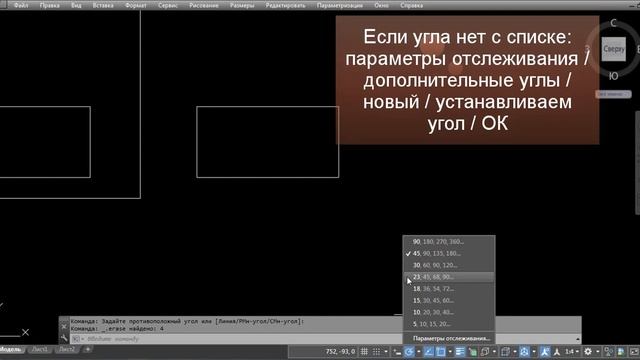Open Файл menu
Viewport: 640px width, 360px height.
pyautogui.click(x=21, y=5)
